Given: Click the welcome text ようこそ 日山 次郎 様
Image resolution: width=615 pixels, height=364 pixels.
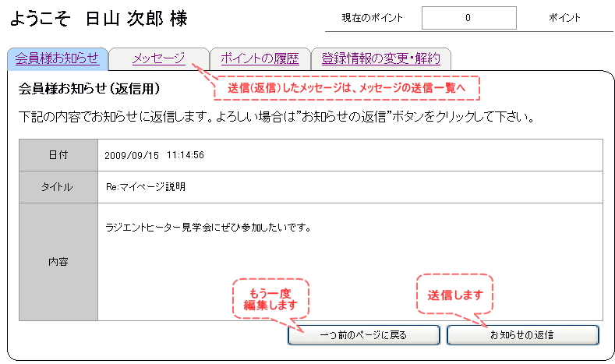Looking at the screenshot, I should (x=99, y=19).
